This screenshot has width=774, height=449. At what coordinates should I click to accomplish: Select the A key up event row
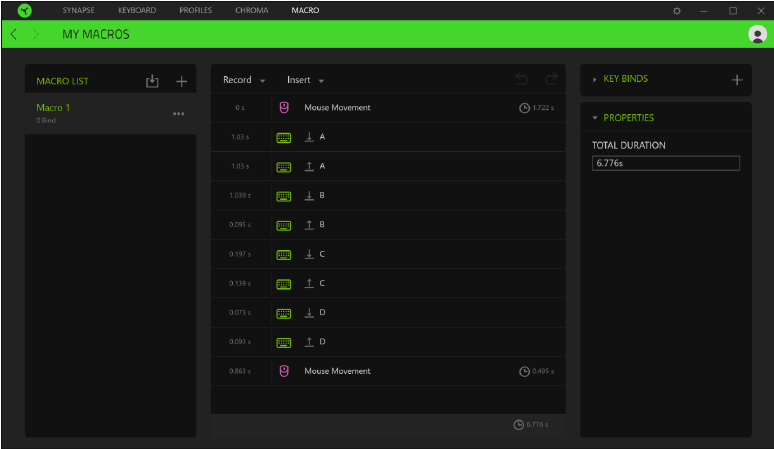[x=388, y=167]
